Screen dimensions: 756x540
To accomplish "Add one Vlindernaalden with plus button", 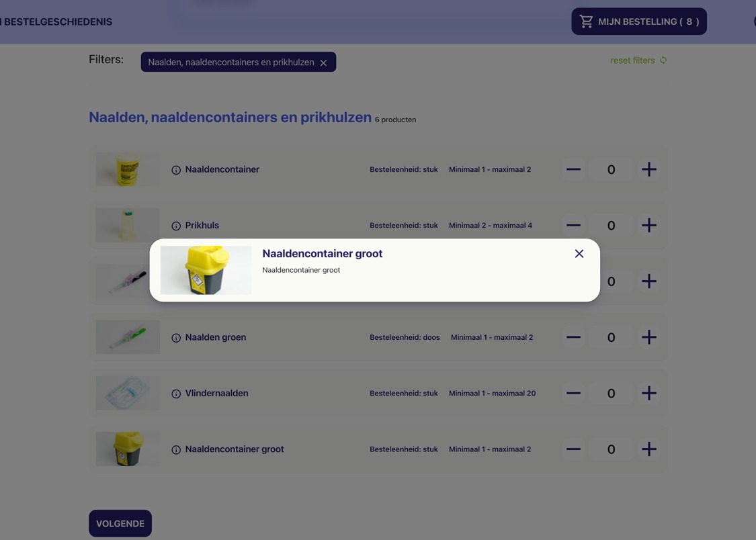I will tap(648, 393).
